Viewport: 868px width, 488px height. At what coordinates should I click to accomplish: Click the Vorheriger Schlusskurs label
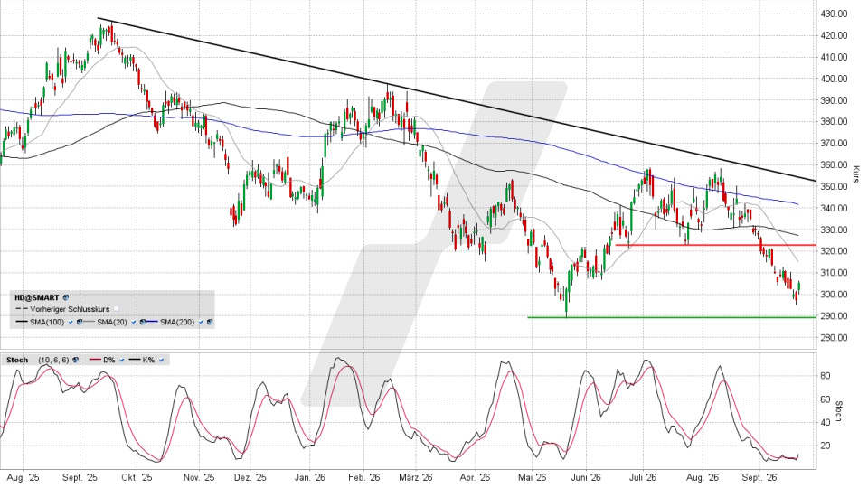tap(70, 309)
